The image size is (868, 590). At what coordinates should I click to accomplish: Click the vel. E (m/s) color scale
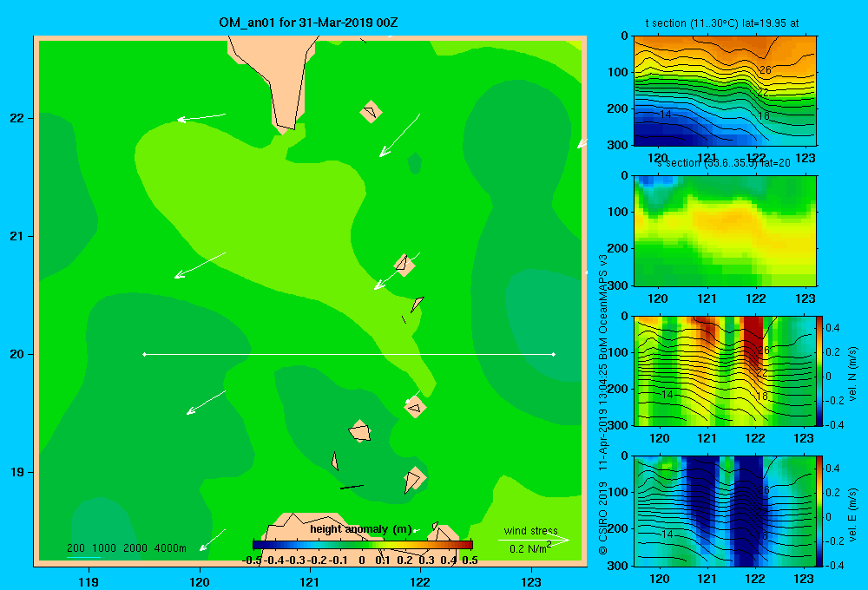pos(820,511)
